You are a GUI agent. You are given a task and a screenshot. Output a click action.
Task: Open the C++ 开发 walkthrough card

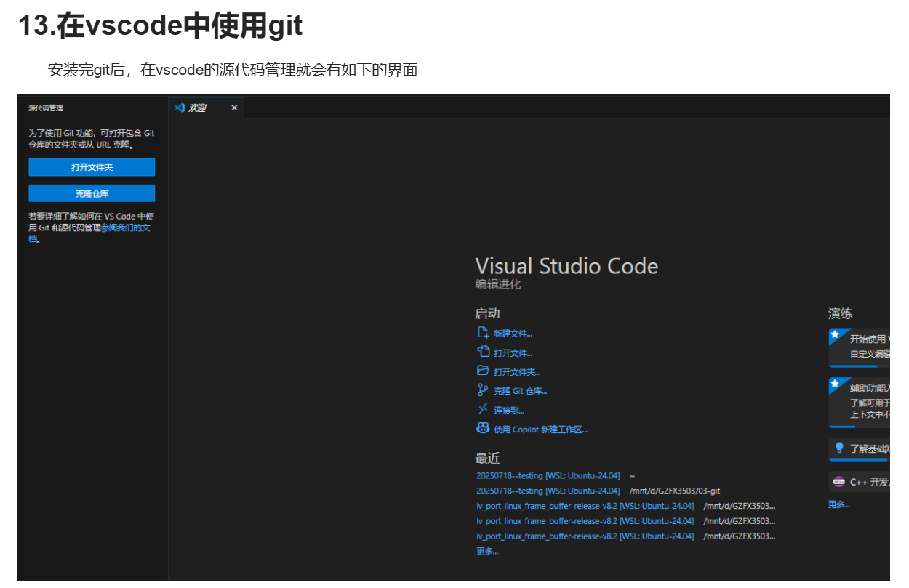pyautogui.click(x=859, y=482)
